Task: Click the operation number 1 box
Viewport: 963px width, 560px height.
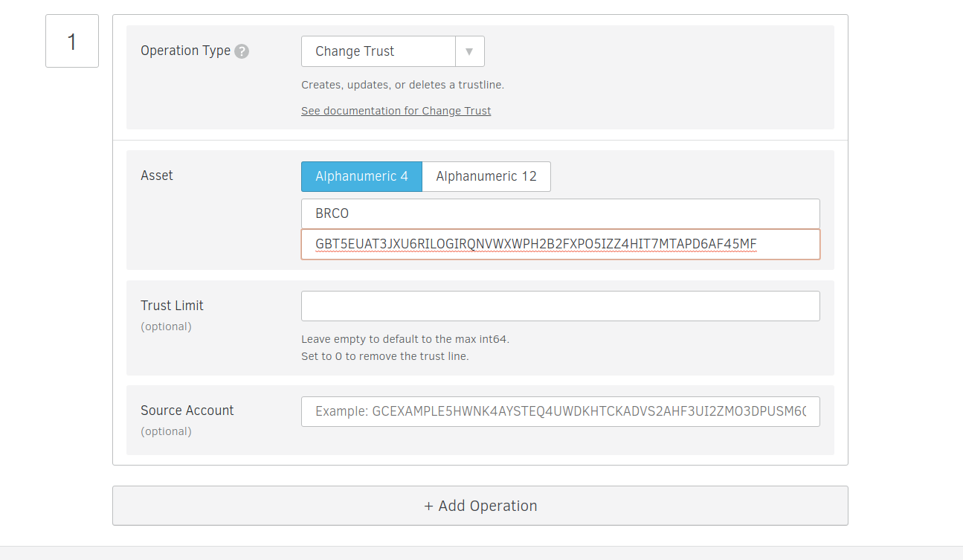Action: pyautogui.click(x=71, y=40)
